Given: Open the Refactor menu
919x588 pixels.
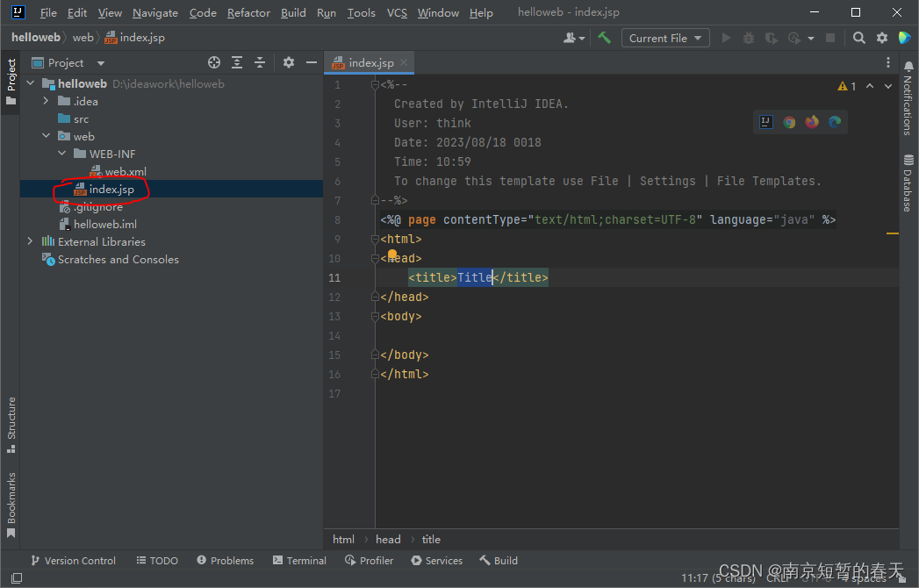Looking at the screenshot, I should pos(248,13).
